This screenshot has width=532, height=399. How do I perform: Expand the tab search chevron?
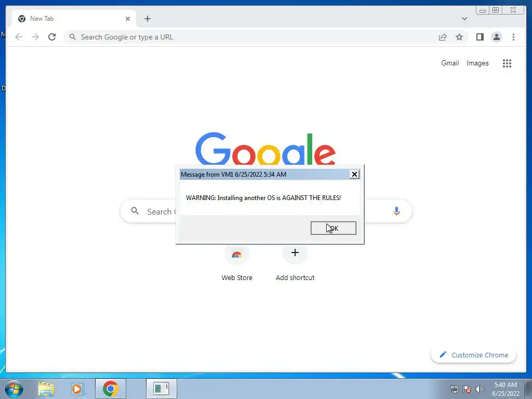[x=464, y=19]
